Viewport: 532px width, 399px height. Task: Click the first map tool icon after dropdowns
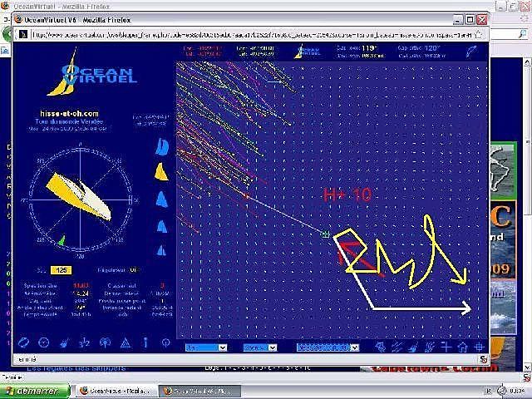click(x=381, y=347)
